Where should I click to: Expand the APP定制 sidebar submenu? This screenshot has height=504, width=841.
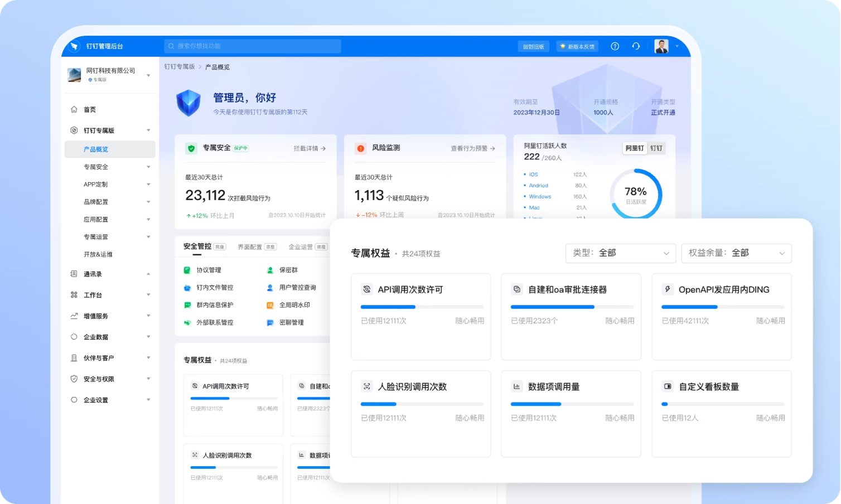(148, 185)
